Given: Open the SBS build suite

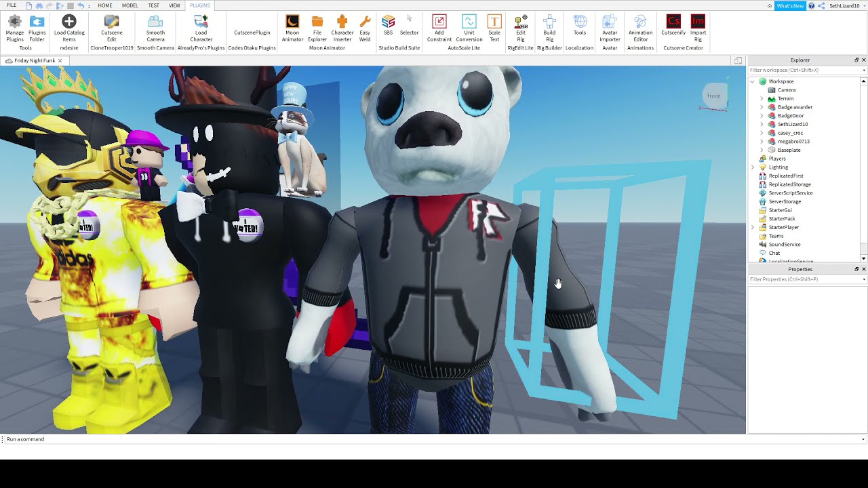Looking at the screenshot, I should (x=388, y=25).
